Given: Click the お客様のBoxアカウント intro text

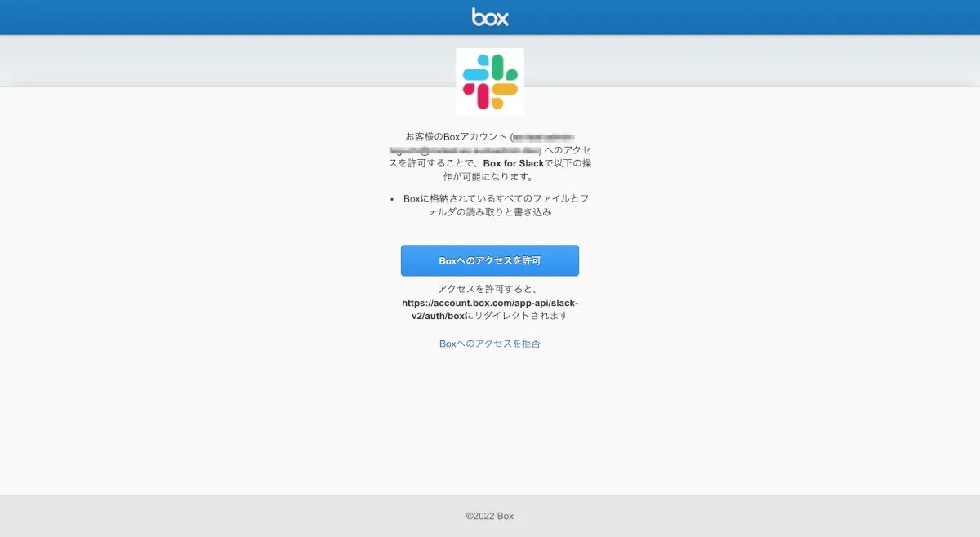Looking at the screenshot, I should (457, 137).
